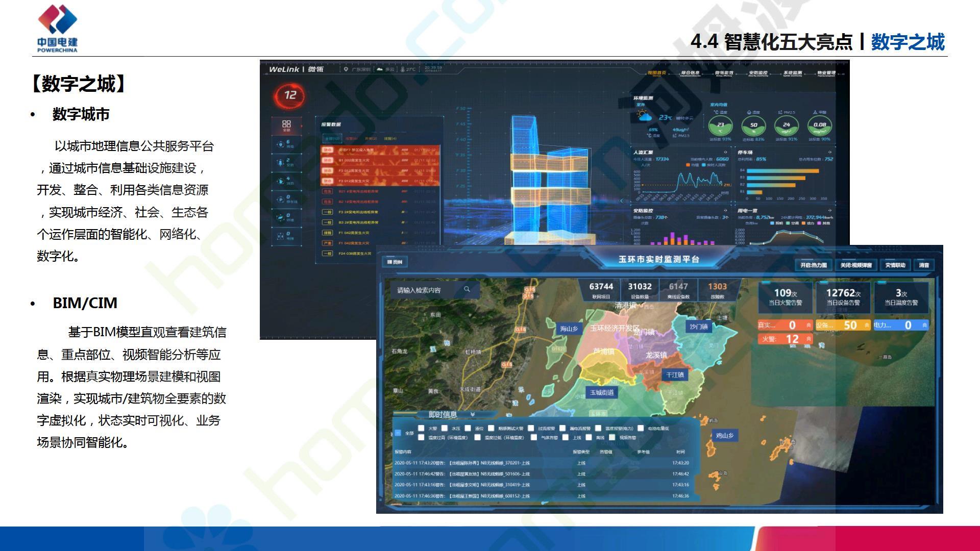Check the 火警 filter checkbox
Screen dimensions: 980x551
click(421, 428)
